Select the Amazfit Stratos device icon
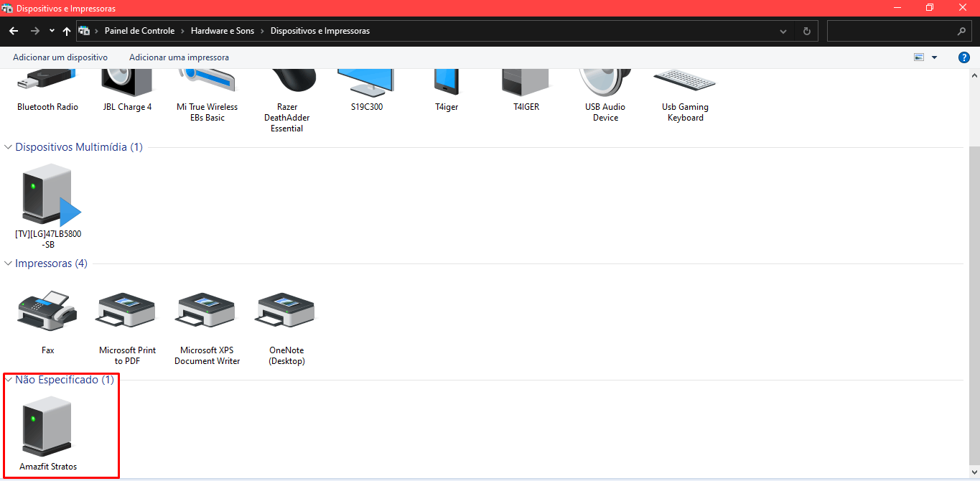 [x=47, y=426]
